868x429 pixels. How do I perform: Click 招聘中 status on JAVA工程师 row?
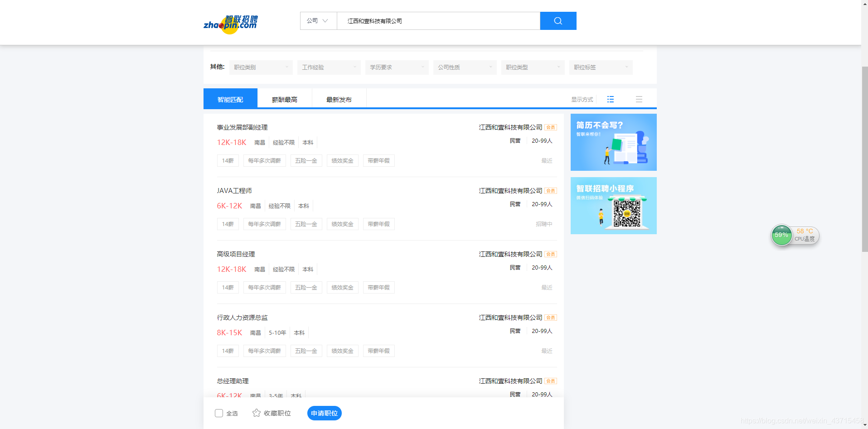pos(544,224)
